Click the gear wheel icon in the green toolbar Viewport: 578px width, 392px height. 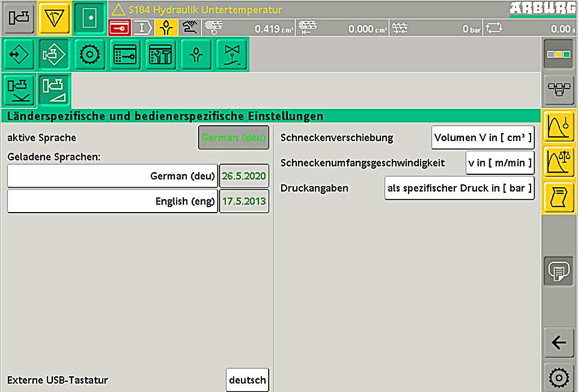pyautogui.click(x=90, y=55)
